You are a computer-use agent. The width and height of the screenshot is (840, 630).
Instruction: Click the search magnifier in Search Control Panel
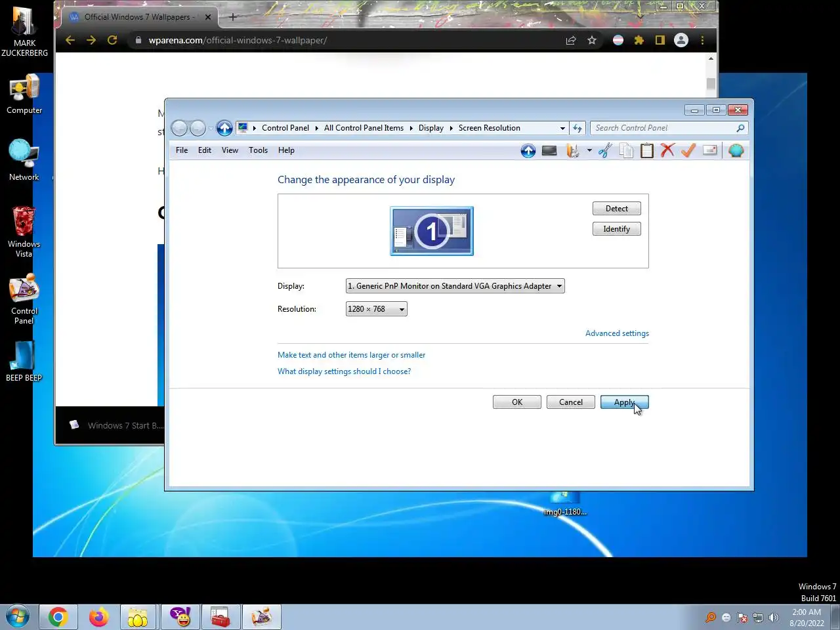pyautogui.click(x=740, y=128)
